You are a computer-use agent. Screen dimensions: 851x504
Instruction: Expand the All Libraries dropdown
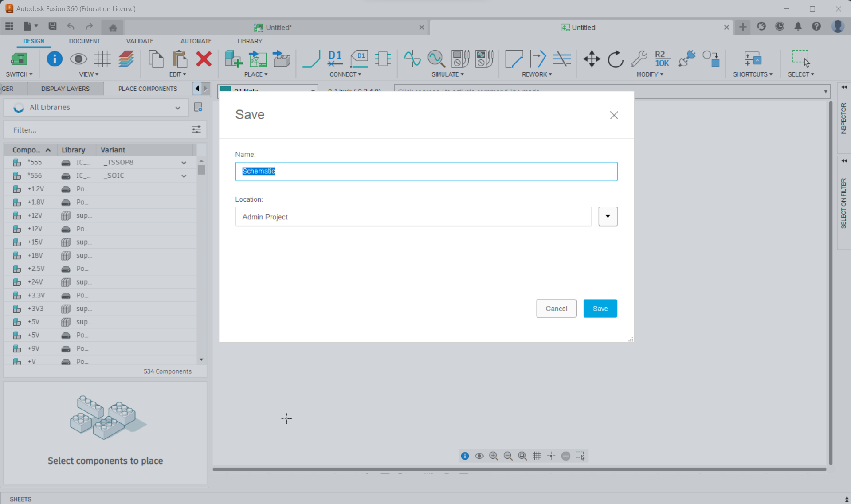pos(177,108)
